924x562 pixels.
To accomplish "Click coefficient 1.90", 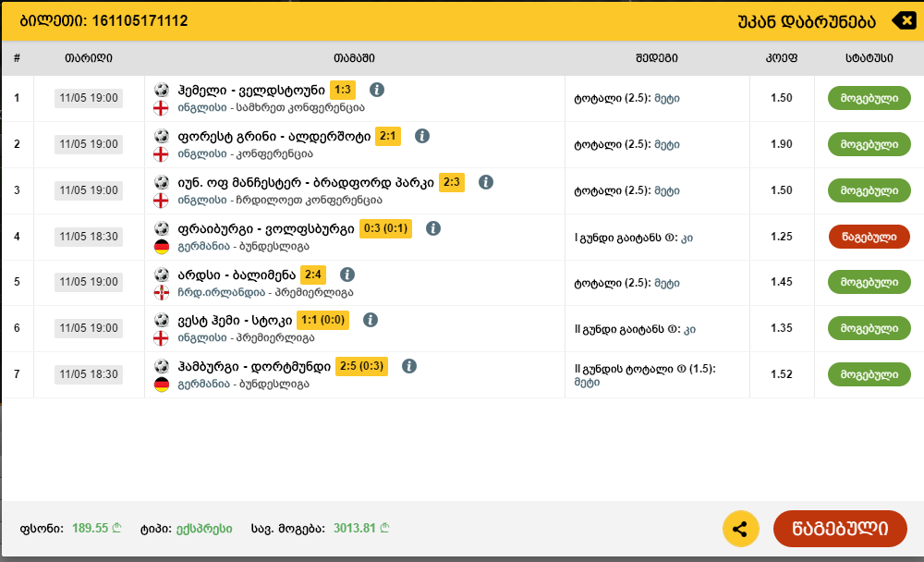I will pos(782,144).
